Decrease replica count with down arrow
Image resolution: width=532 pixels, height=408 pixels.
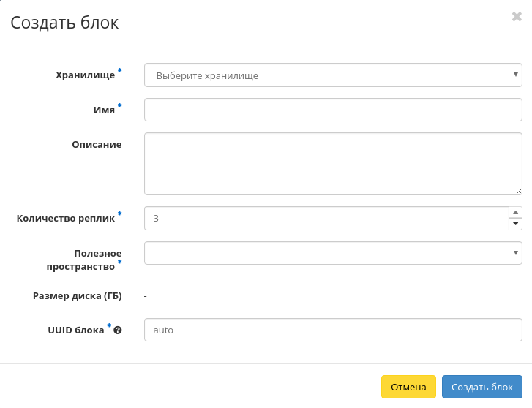516,224
